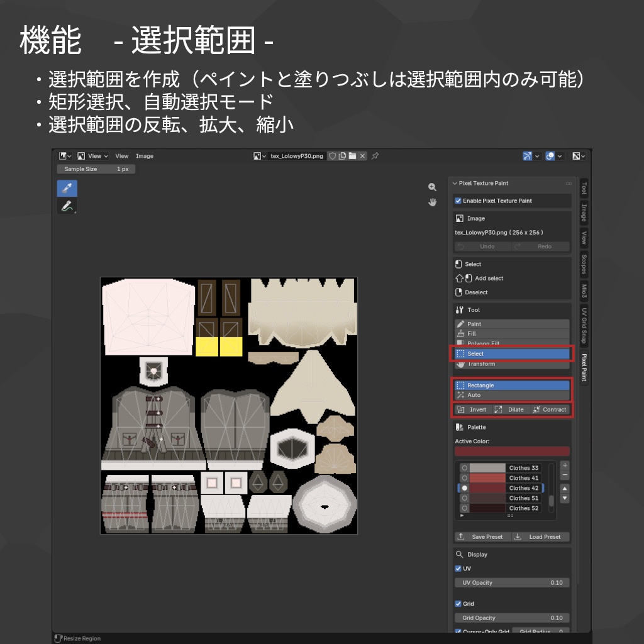
Task: Toggle the overlays button in header
Action: pyautogui.click(x=550, y=156)
